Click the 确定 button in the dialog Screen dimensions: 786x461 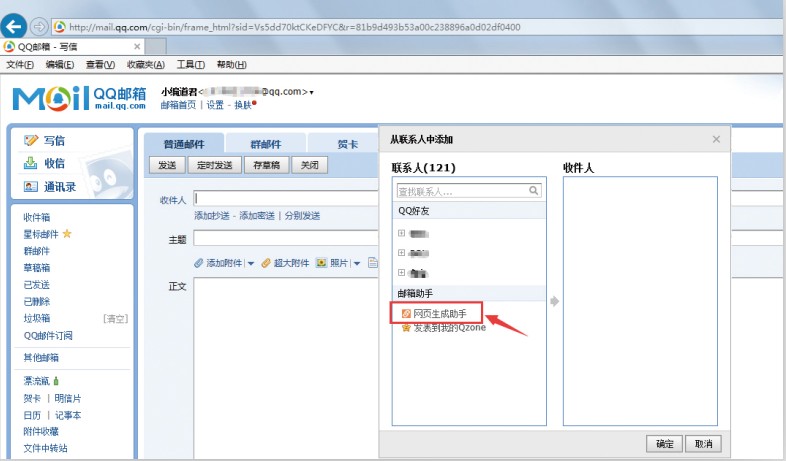[665, 443]
